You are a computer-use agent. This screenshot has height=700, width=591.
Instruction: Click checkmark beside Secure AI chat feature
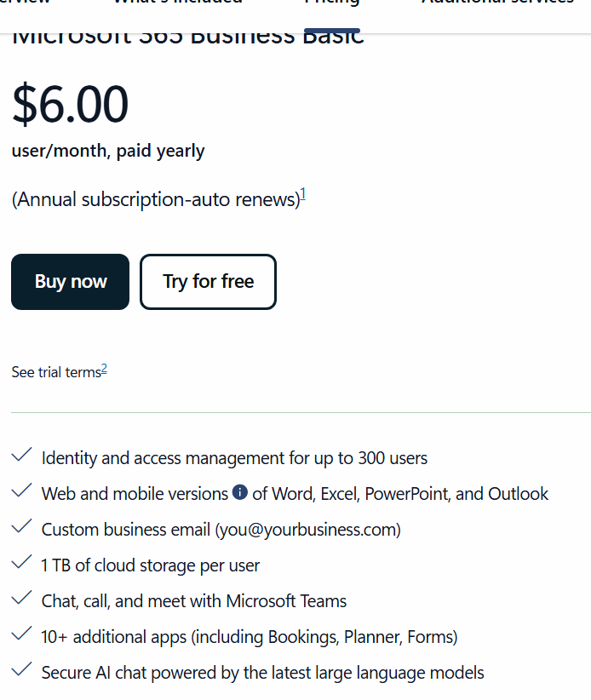point(21,669)
